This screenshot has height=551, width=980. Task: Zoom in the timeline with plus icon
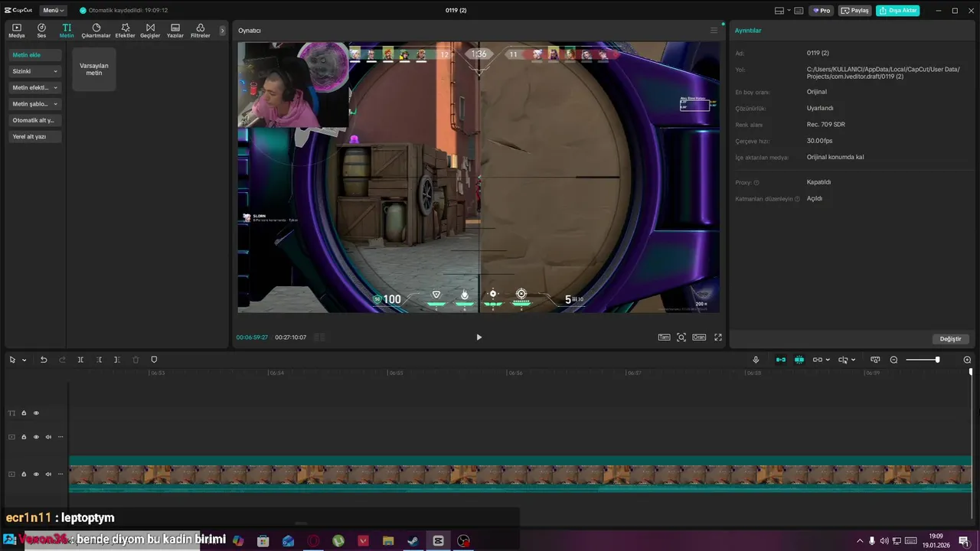coord(967,360)
